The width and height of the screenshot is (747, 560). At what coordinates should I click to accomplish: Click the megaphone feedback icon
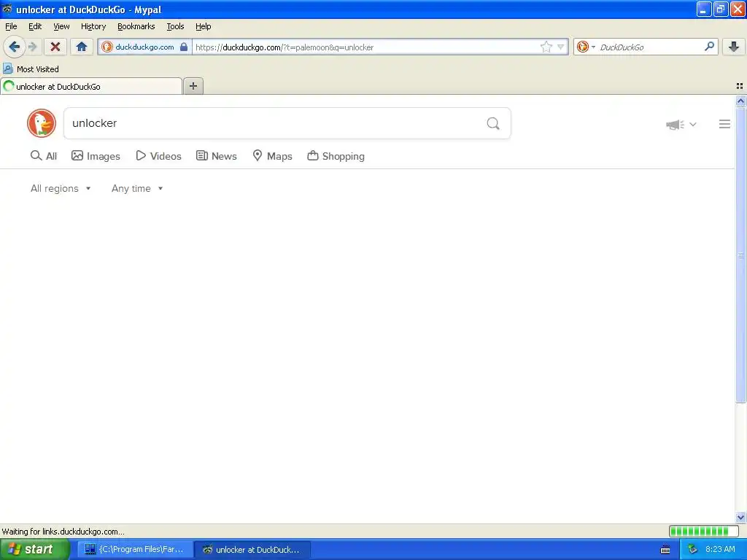click(x=675, y=125)
